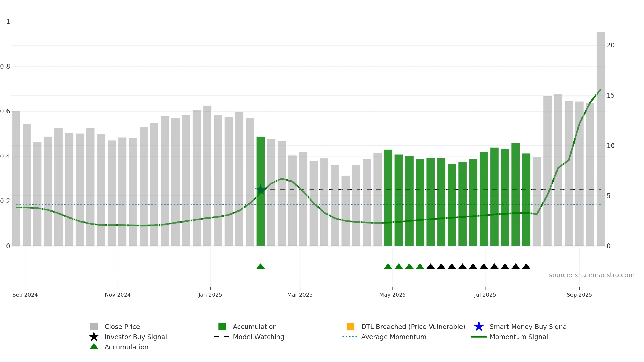Toggle Model Watching dashed line legend entry
The width and height of the screenshot is (644, 362).
pos(249,337)
